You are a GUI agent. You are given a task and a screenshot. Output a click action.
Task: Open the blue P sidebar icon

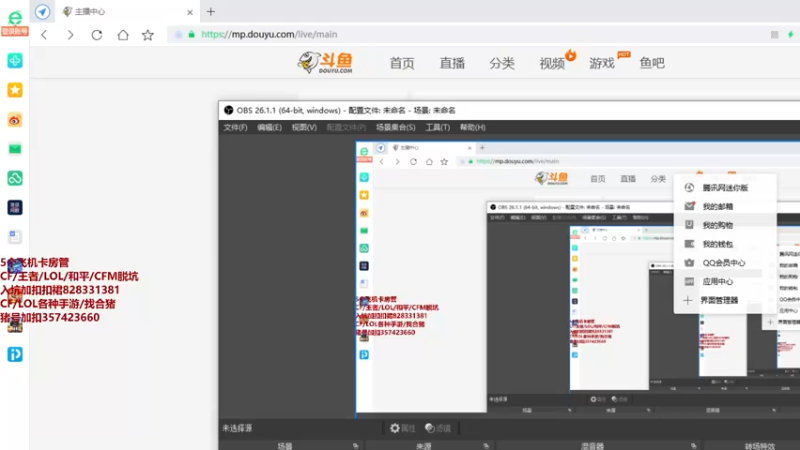(15, 354)
